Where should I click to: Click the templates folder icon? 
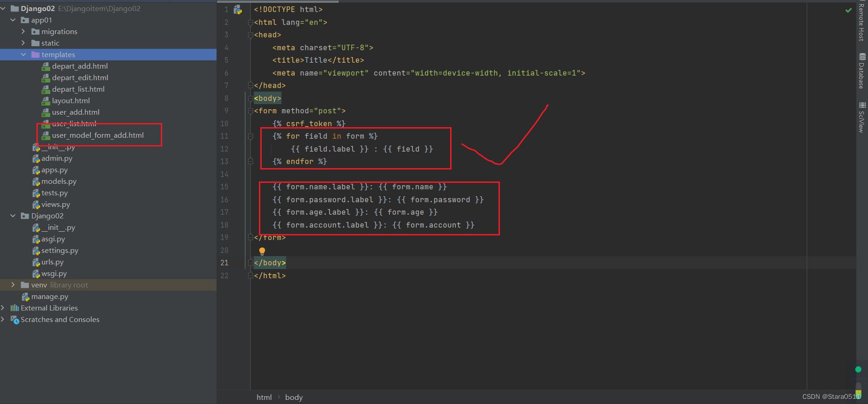click(x=35, y=54)
